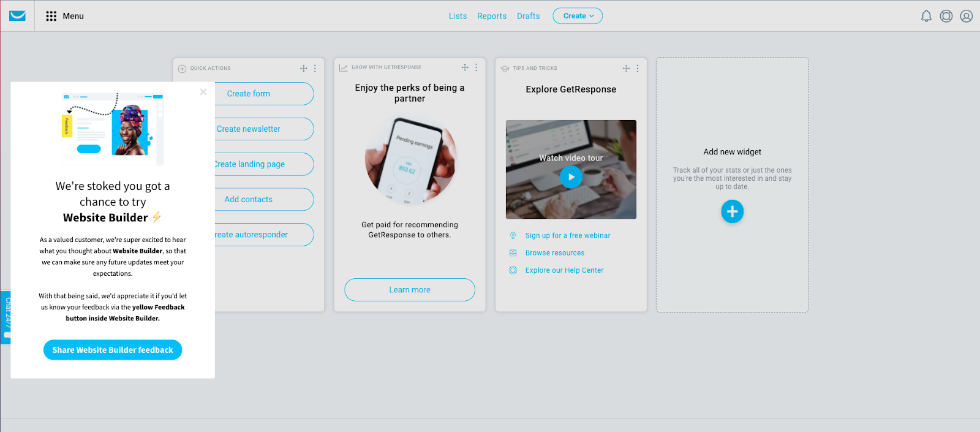
Task: Click the Website Builder illustration in popup
Action: [x=113, y=129]
